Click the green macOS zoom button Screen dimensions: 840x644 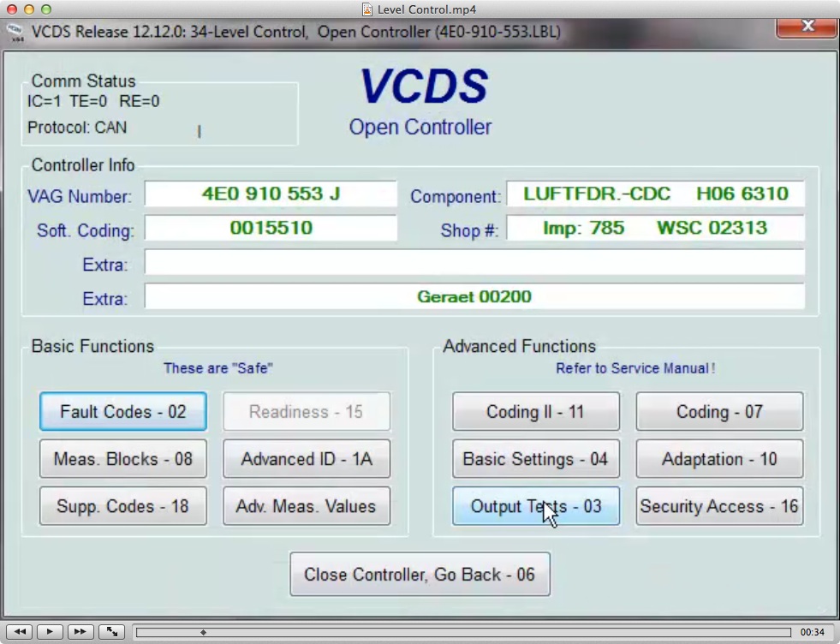[x=46, y=9]
